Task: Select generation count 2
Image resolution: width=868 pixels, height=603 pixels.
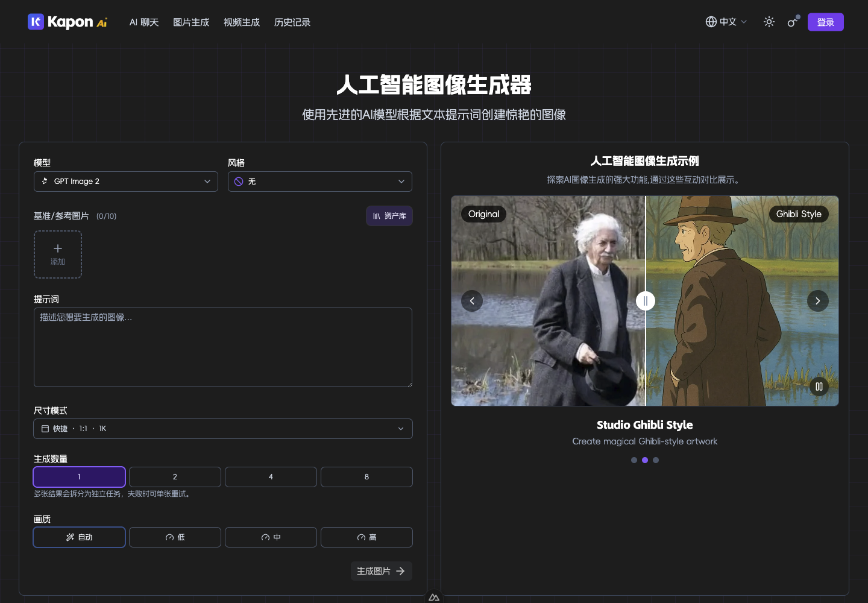Action: coord(175,477)
